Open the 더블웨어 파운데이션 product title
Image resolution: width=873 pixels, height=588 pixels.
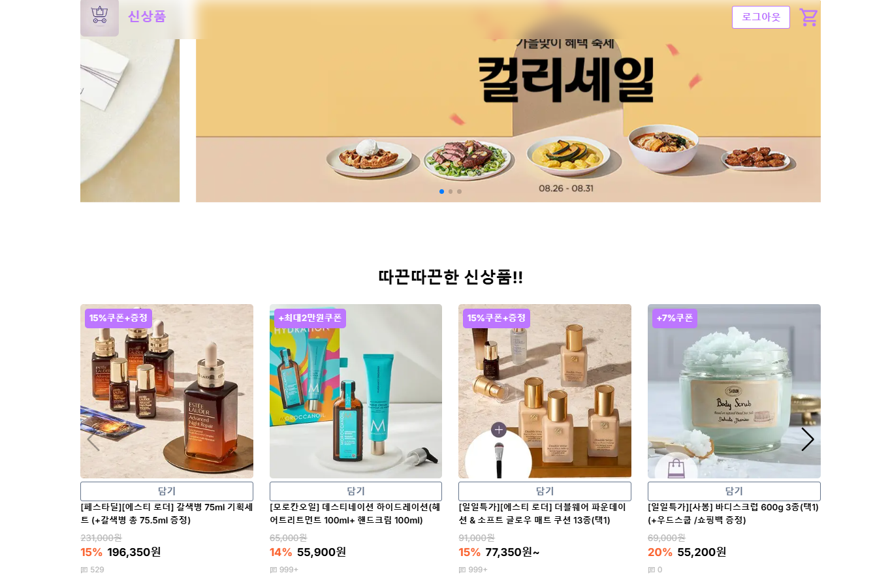[543, 514]
